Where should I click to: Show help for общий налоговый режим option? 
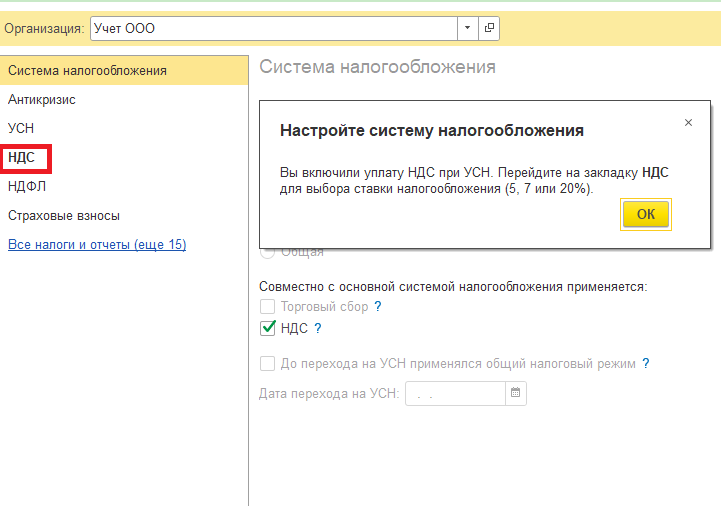646,363
